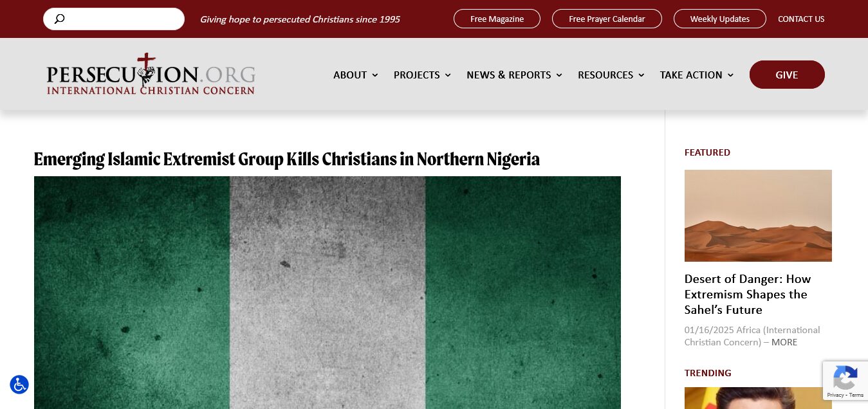Screen dimensions: 868x409
Task: Expand the News & Reports dropdown arrow
Action: (559, 75)
